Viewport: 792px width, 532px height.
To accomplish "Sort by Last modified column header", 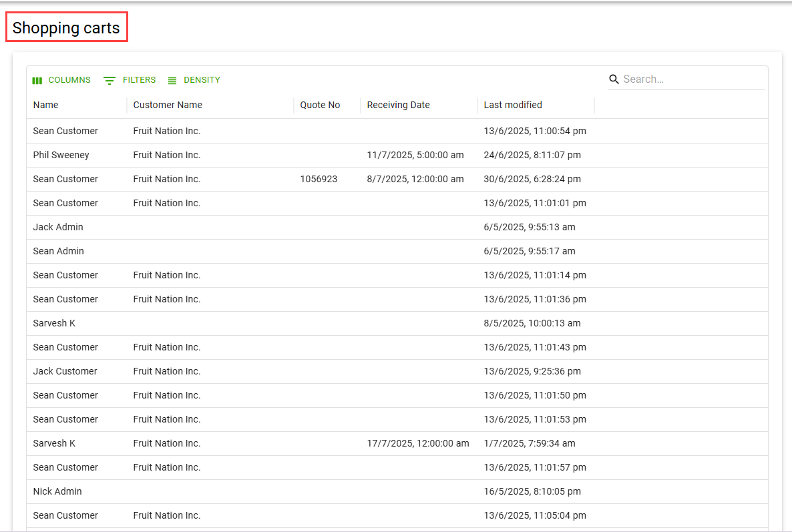I will tap(513, 105).
